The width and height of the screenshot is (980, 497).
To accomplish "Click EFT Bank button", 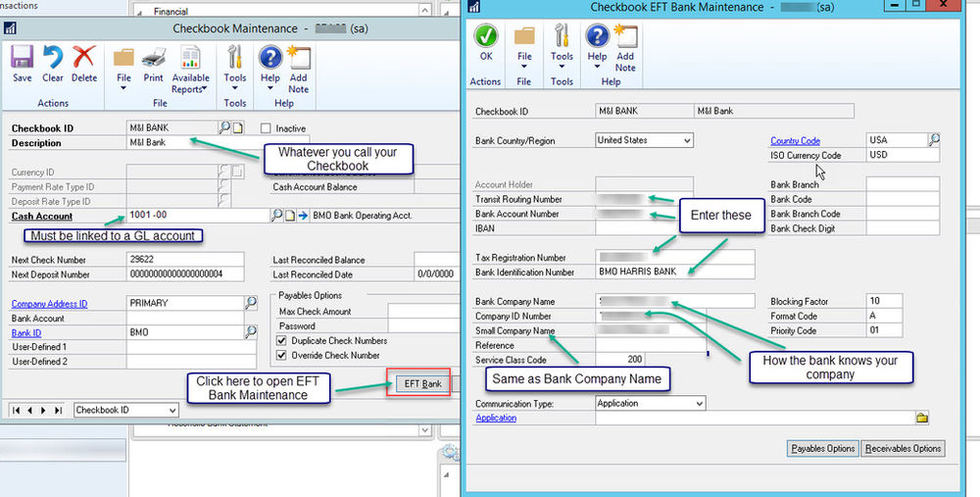I will tap(422, 384).
